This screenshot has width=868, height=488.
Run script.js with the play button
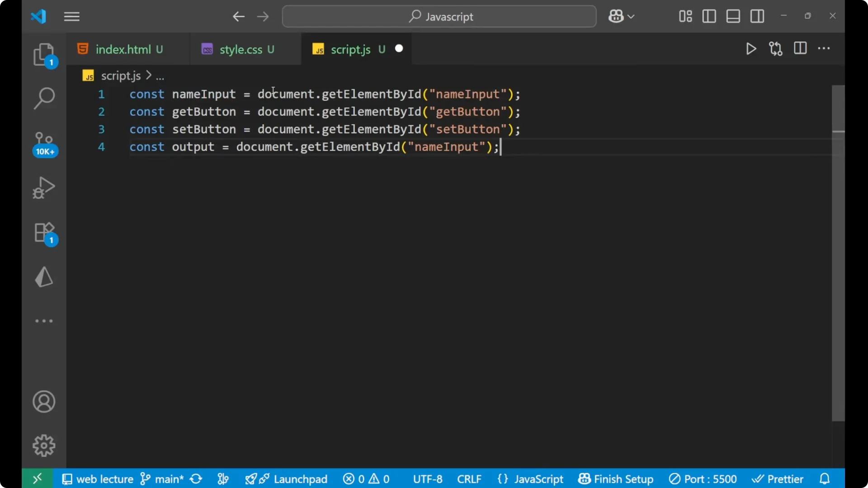coord(751,49)
